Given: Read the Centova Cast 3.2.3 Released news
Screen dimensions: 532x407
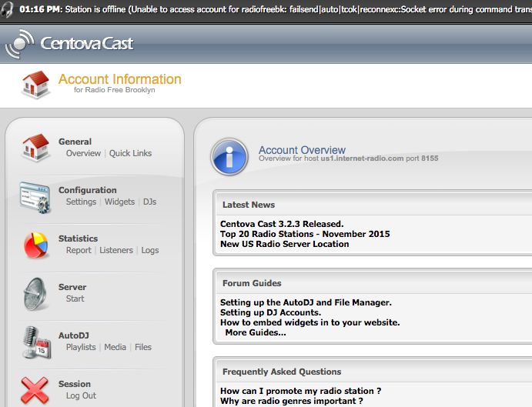Looking at the screenshot, I should (x=282, y=224).
